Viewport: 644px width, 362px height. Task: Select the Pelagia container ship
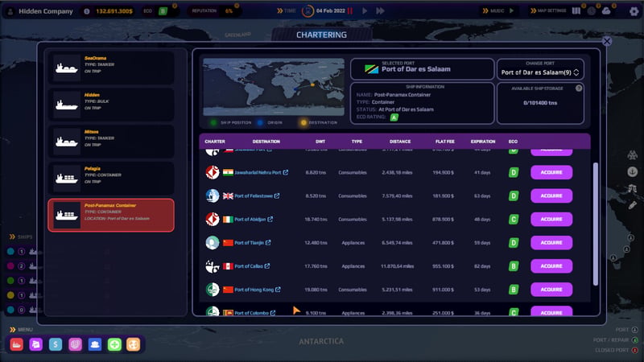click(111, 178)
